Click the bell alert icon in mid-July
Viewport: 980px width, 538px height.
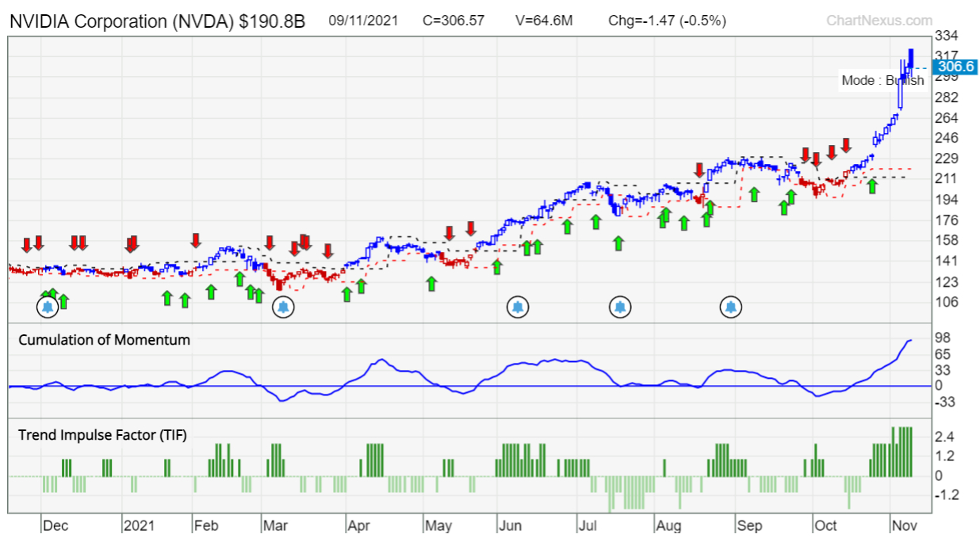tap(620, 306)
